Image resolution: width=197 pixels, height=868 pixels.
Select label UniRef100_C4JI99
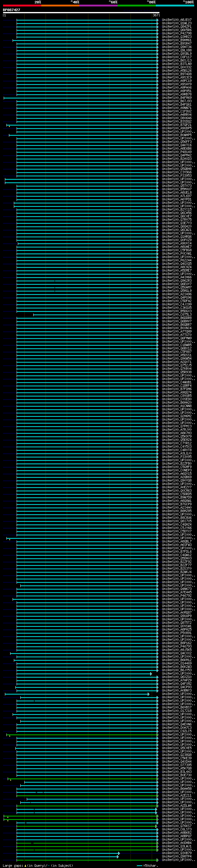[177, 304]
